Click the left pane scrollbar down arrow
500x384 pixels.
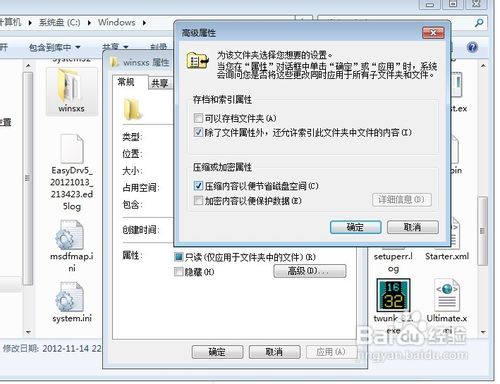(28, 332)
